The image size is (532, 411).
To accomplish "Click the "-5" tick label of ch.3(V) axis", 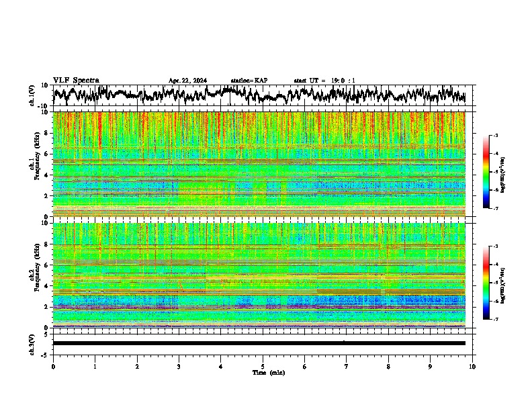I will (46, 355).
